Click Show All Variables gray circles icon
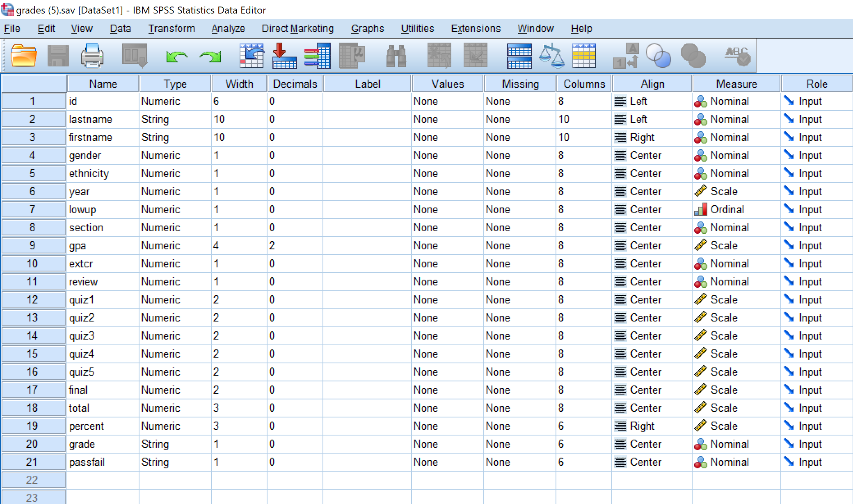 (693, 56)
